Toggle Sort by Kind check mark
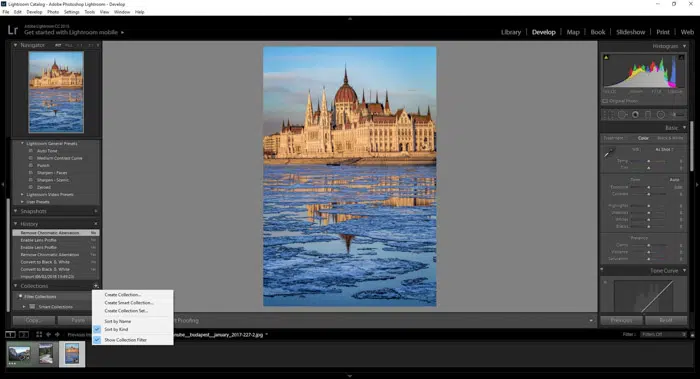 pos(97,329)
